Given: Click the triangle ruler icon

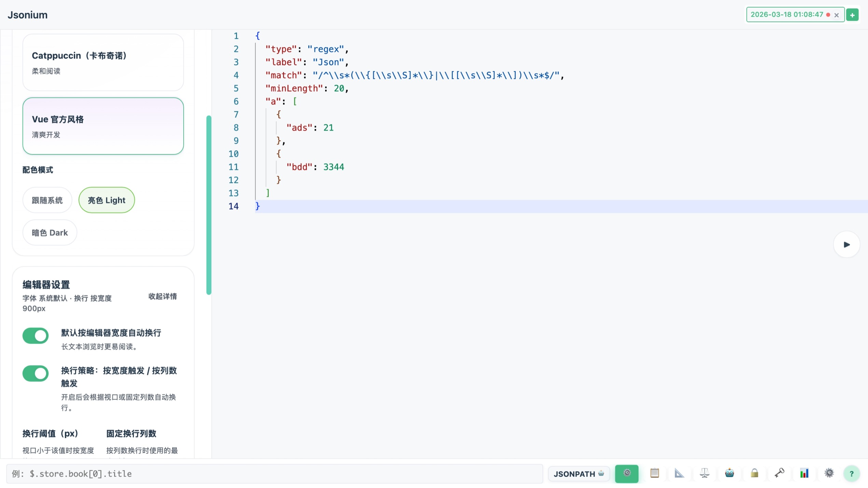Looking at the screenshot, I should [679, 473].
